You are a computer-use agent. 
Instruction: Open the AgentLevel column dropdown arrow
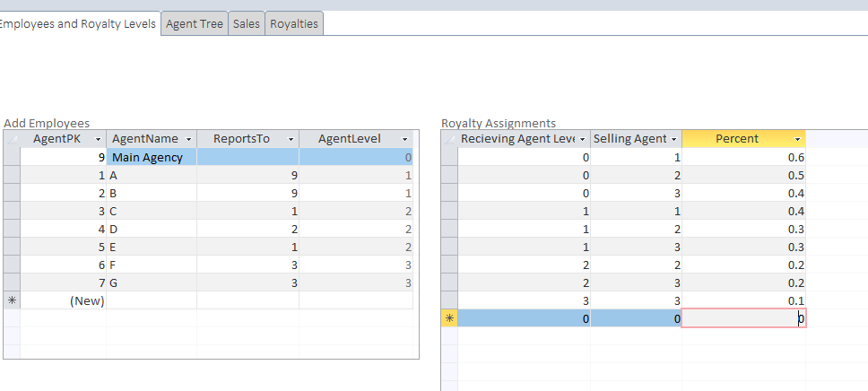coord(405,139)
